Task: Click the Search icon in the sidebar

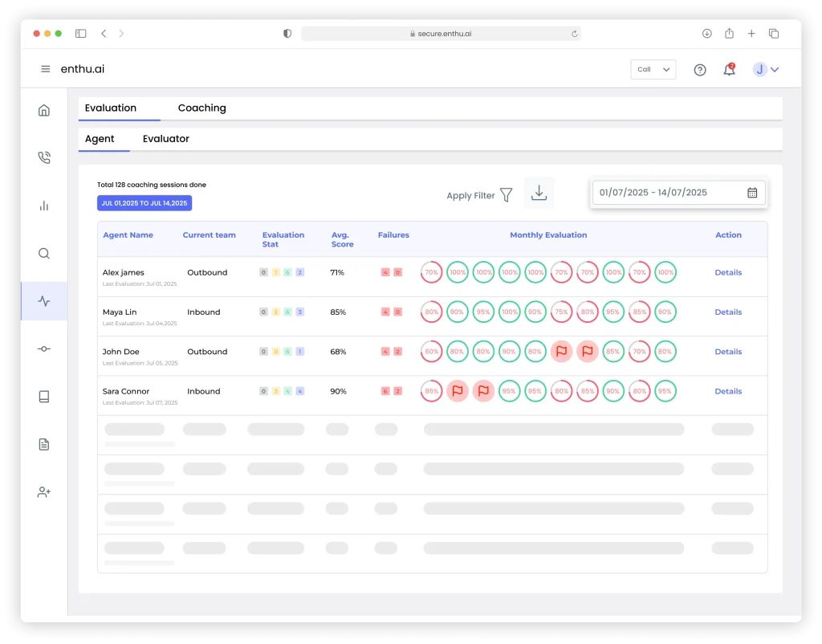Action: (x=43, y=253)
